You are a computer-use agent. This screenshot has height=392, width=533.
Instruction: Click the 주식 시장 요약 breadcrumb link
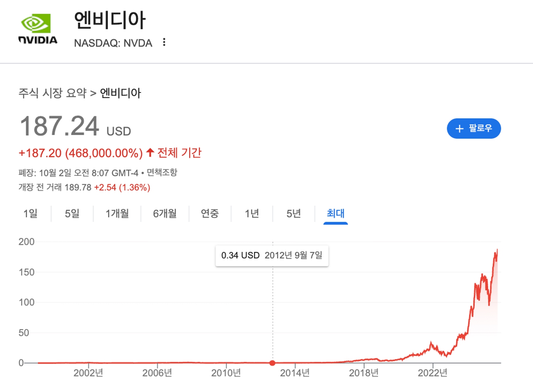(53, 93)
